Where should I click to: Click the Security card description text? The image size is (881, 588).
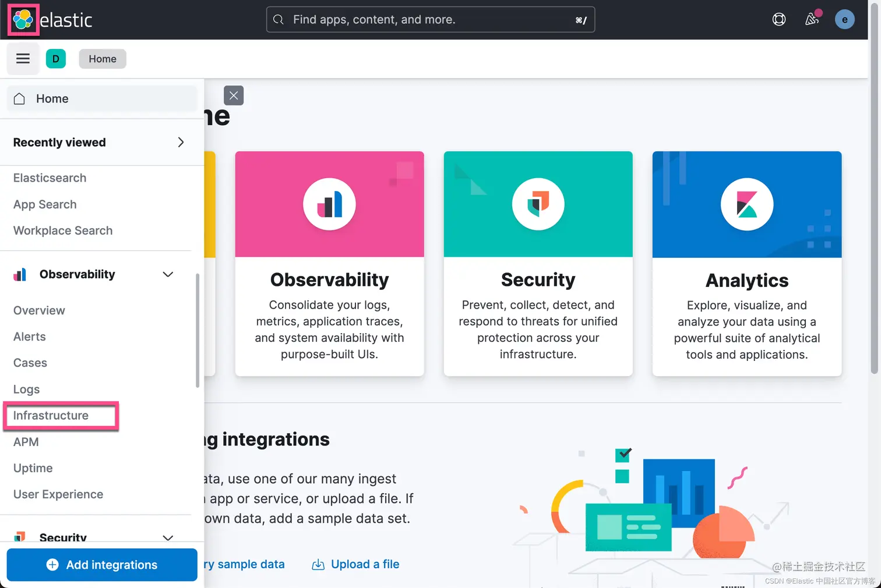[538, 330]
